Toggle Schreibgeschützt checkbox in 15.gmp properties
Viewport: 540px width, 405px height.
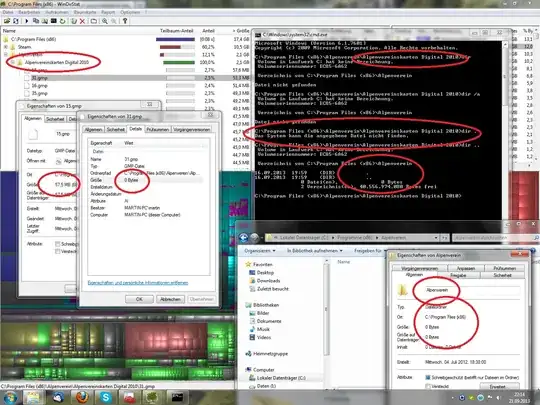(x=58, y=244)
